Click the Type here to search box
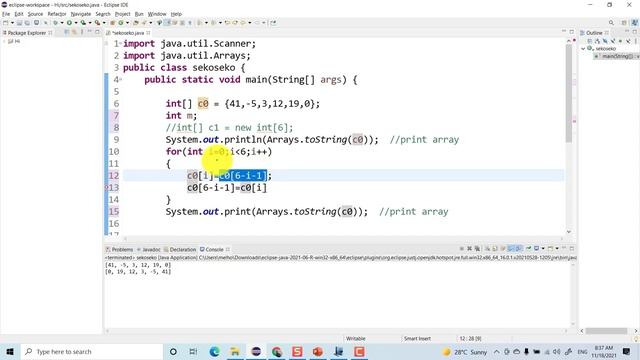 (92, 351)
